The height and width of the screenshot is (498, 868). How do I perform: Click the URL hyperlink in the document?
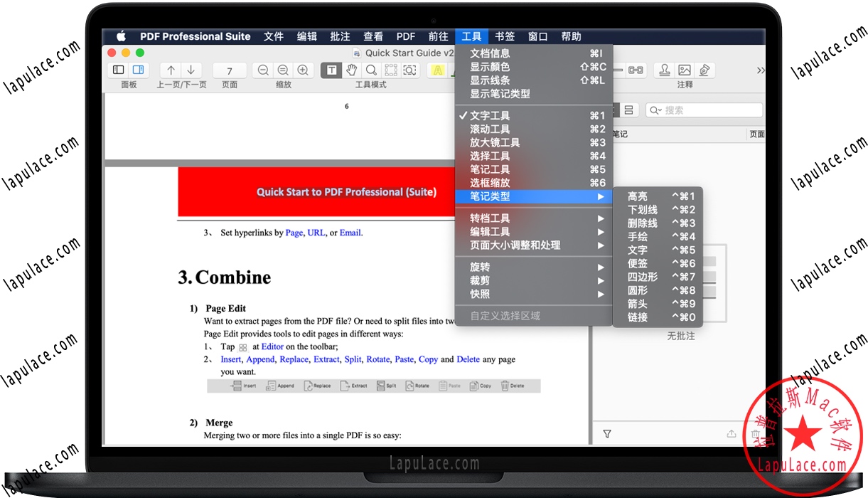point(316,233)
